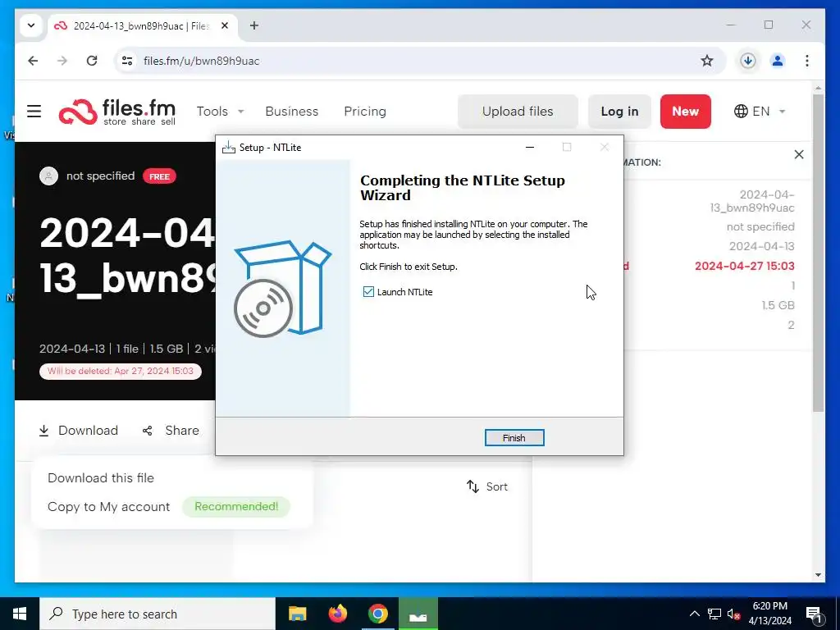Open Firefox from the taskbar

coord(337,614)
